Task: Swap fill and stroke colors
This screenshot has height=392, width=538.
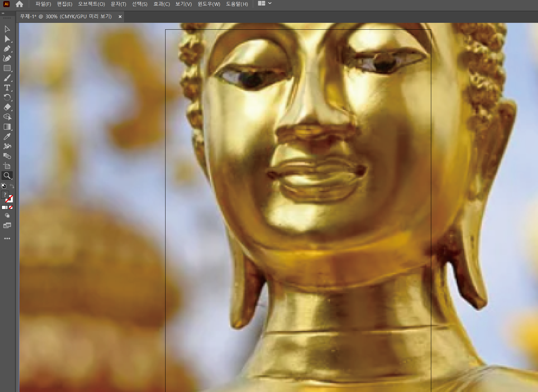Action: pos(12,186)
